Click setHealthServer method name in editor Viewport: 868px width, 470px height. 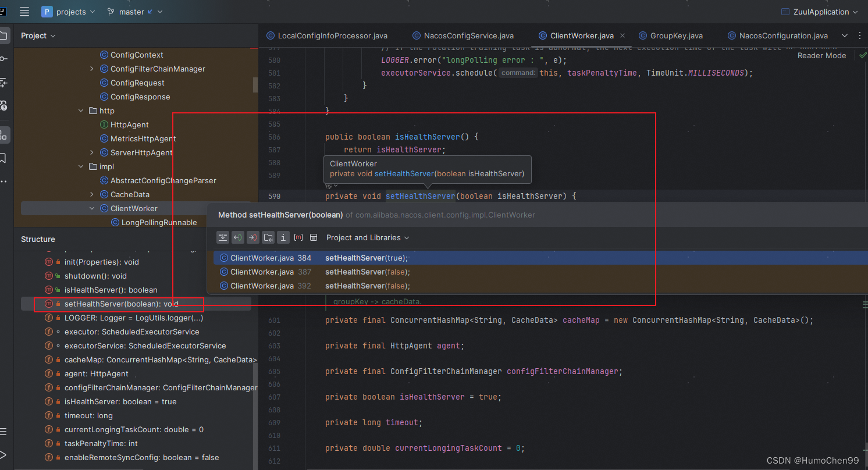tap(420, 196)
